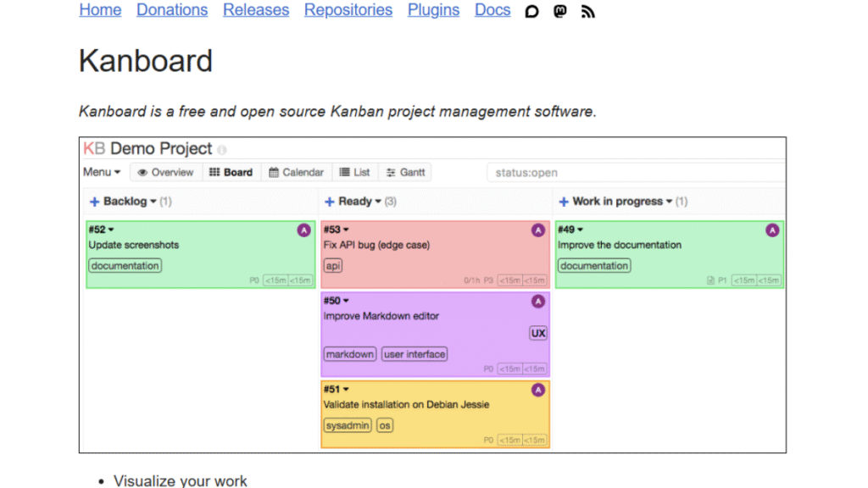The width and height of the screenshot is (868, 488).
Task: Click the UX badge on task #50
Action: click(538, 333)
